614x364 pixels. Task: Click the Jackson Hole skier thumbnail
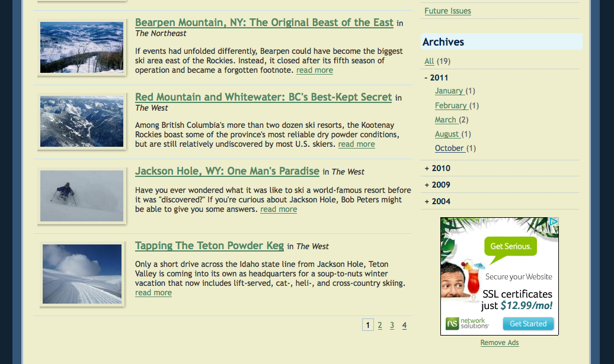(82, 196)
